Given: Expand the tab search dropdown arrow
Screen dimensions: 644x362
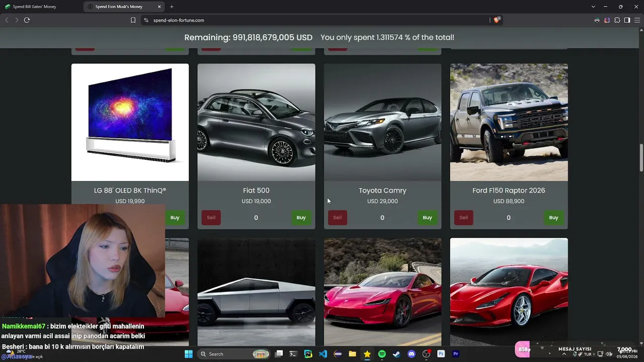Looking at the screenshot, I should coord(593,7).
